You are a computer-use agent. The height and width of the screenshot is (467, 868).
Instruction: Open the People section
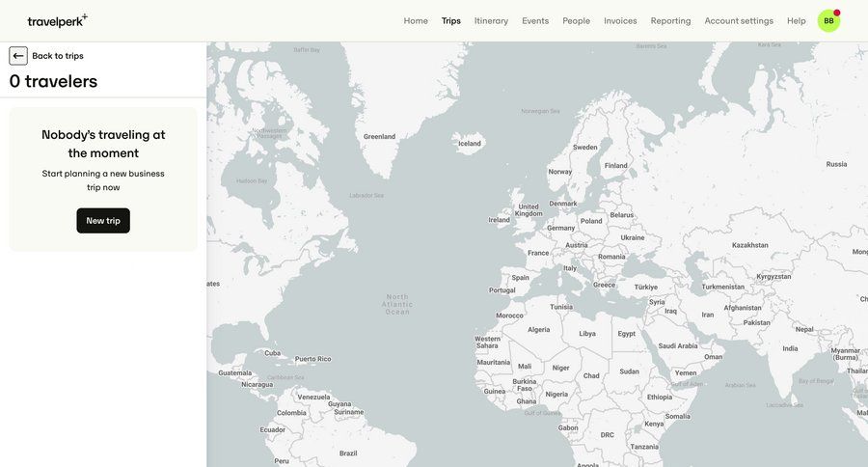[577, 20]
